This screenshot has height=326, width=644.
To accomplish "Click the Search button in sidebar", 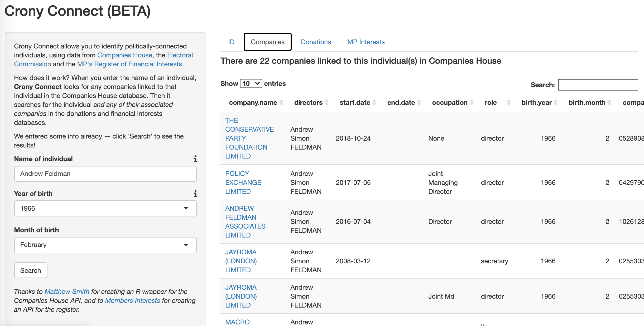I will pyautogui.click(x=31, y=270).
